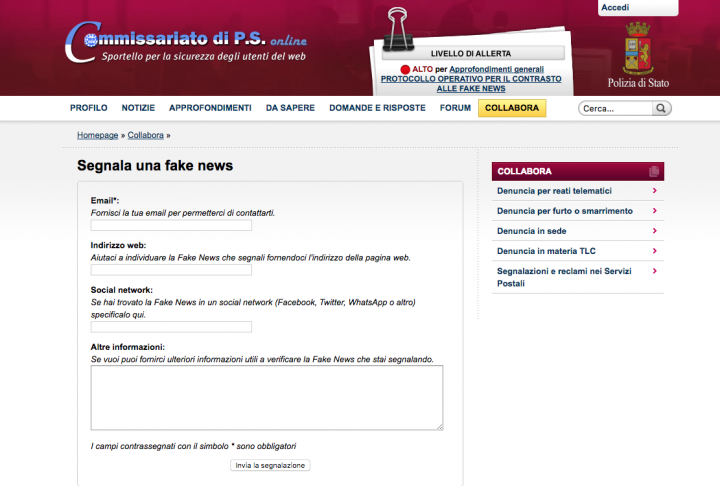This screenshot has width=720, height=486.
Task: Click the Altre informazioni: field label
Action: click(x=128, y=347)
